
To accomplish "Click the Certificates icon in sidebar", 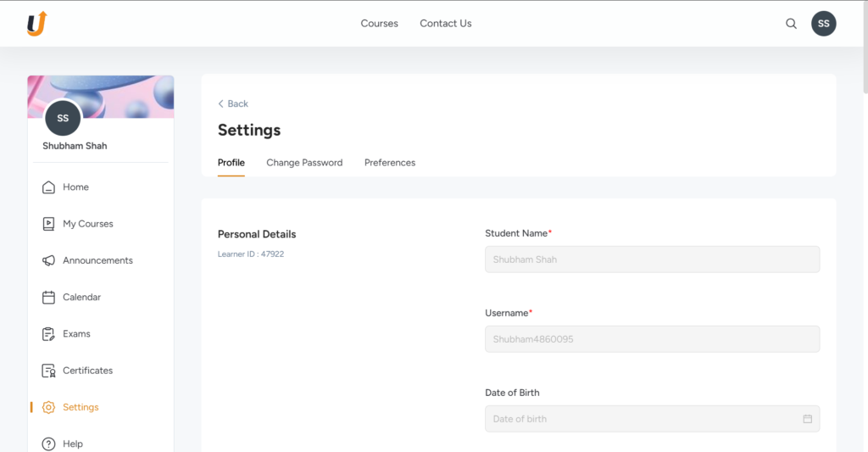I will (x=48, y=371).
